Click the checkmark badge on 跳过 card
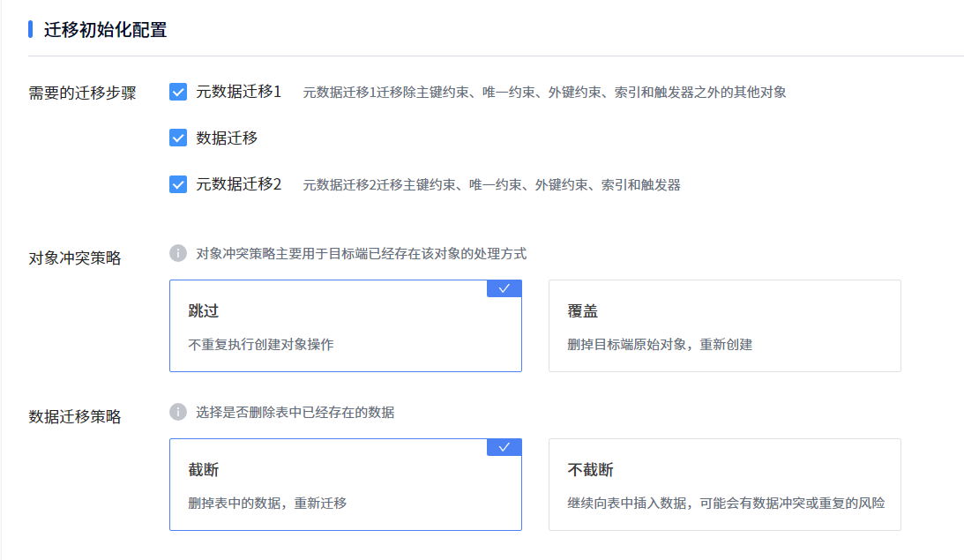 coord(504,288)
